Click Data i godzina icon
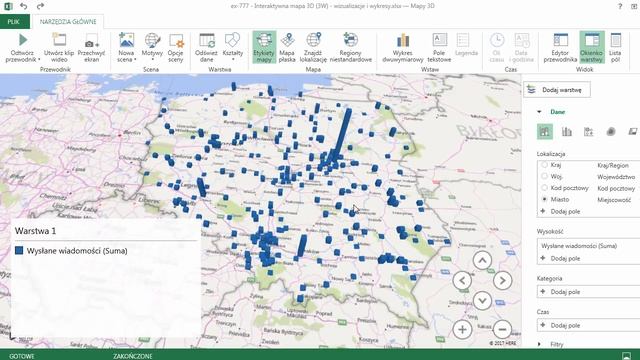The image size is (640, 360). (522, 40)
